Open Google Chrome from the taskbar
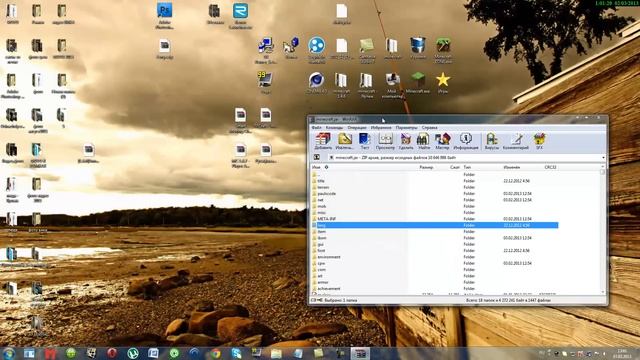640x360 pixels. point(216,353)
